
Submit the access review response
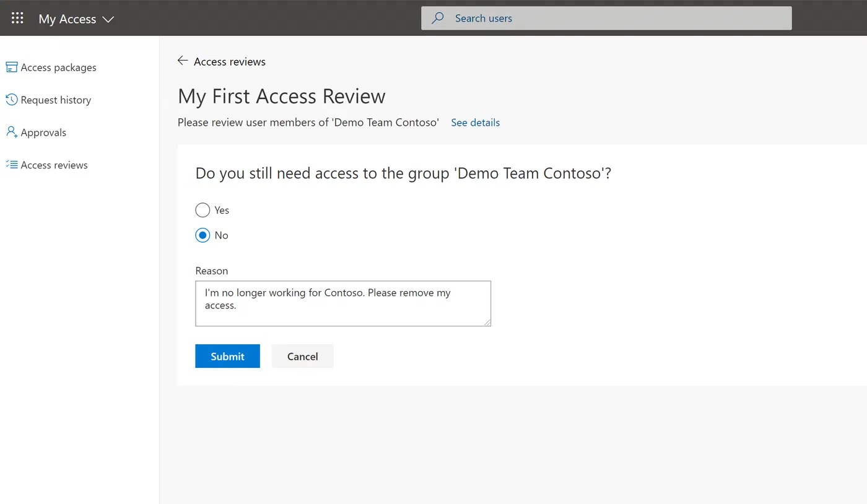pos(227,356)
